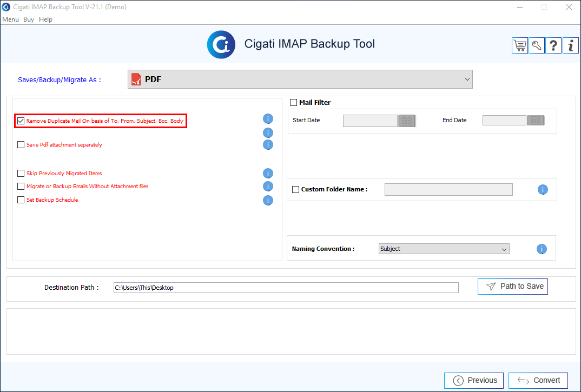Image resolution: width=581 pixels, height=392 pixels.
Task: Check Migrate or Backup Emails Without Attachment
Action: (x=21, y=187)
